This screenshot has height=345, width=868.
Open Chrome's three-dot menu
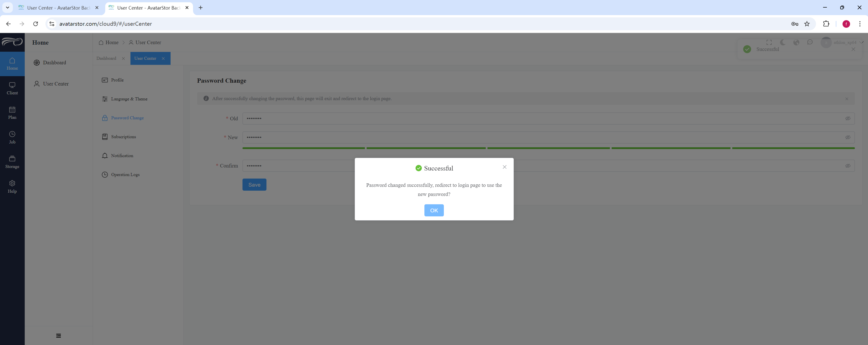coord(860,24)
